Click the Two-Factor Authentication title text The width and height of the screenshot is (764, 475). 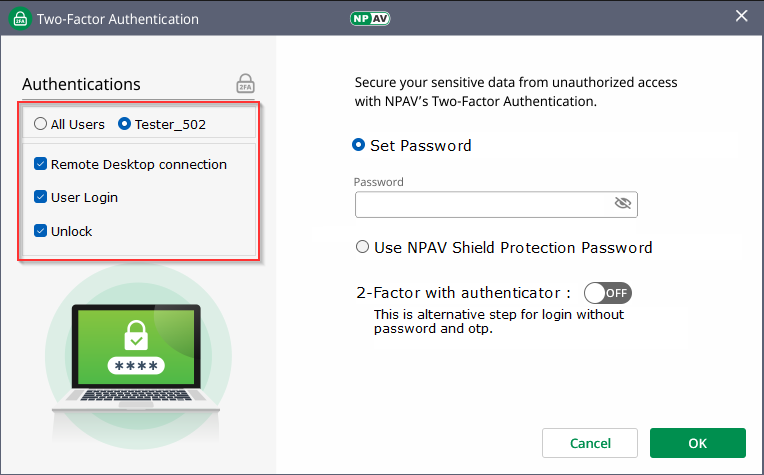118,19
